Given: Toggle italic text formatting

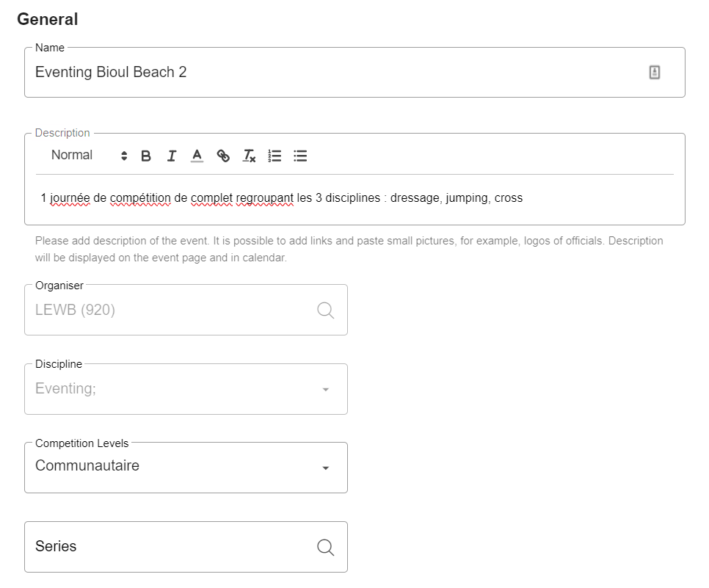Looking at the screenshot, I should [172, 156].
